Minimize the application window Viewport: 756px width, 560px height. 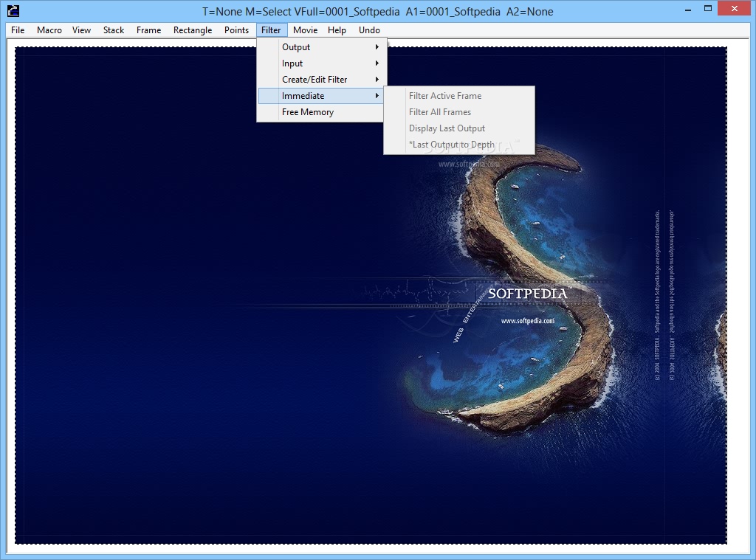point(688,9)
